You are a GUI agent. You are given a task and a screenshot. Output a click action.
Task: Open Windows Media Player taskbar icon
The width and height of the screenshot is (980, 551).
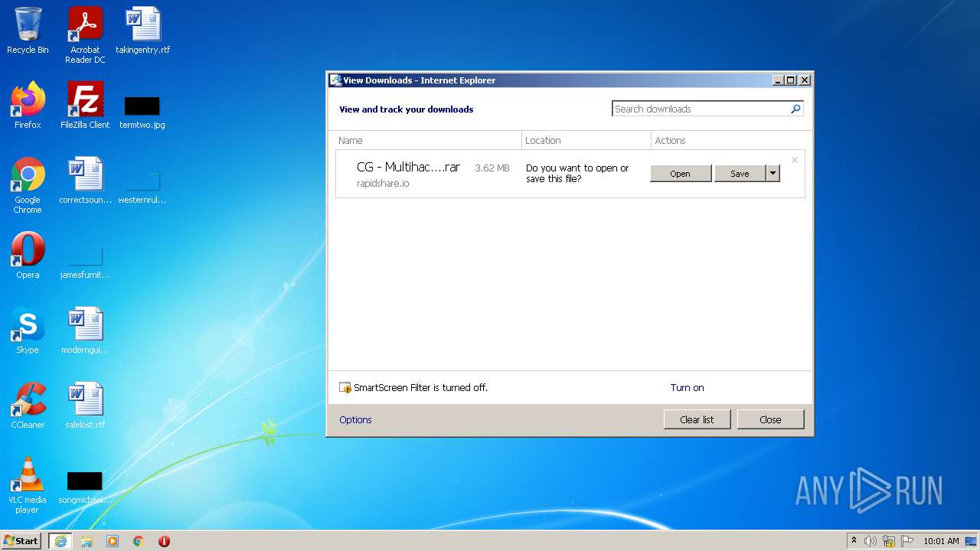113,541
